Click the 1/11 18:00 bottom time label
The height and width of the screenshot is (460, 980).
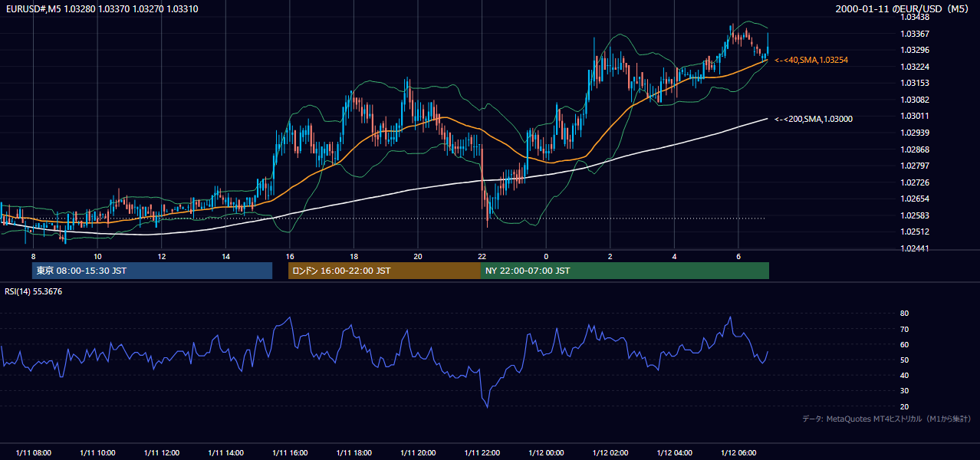tap(354, 452)
